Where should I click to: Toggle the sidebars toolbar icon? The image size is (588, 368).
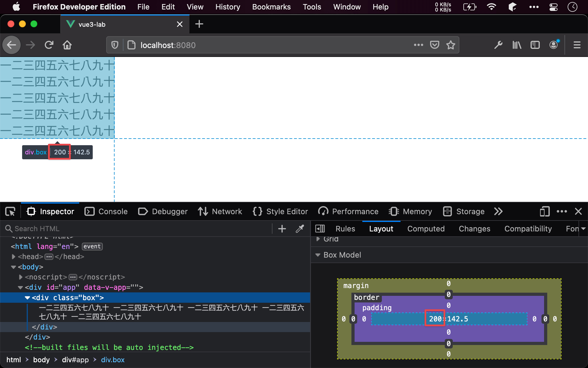535,45
